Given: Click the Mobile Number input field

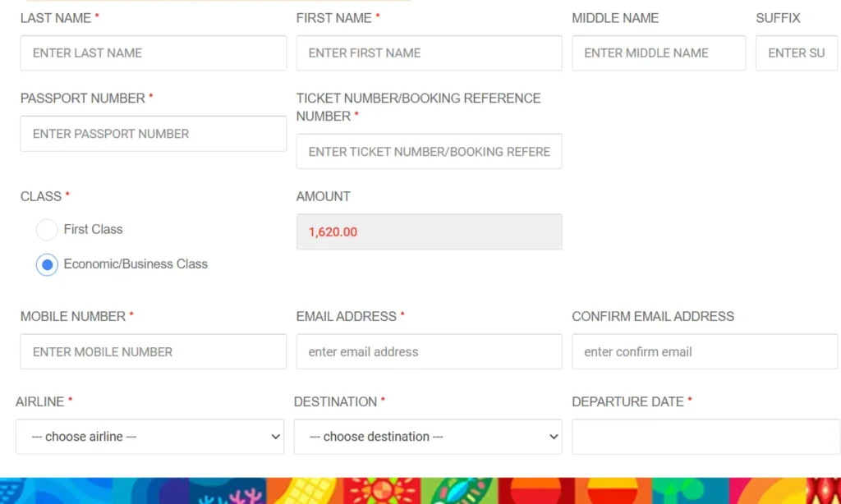Looking at the screenshot, I should point(153,351).
